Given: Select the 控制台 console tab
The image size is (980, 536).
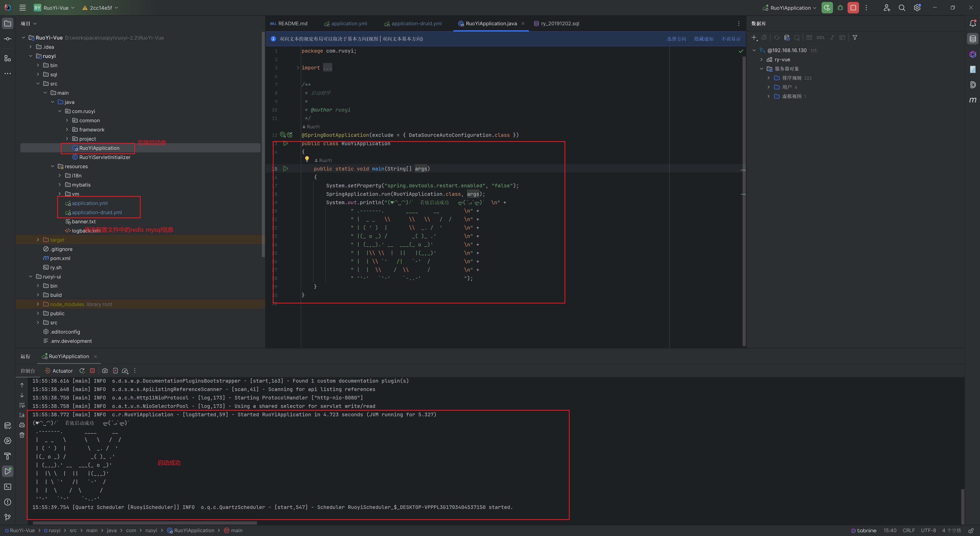Looking at the screenshot, I should (28, 371).
